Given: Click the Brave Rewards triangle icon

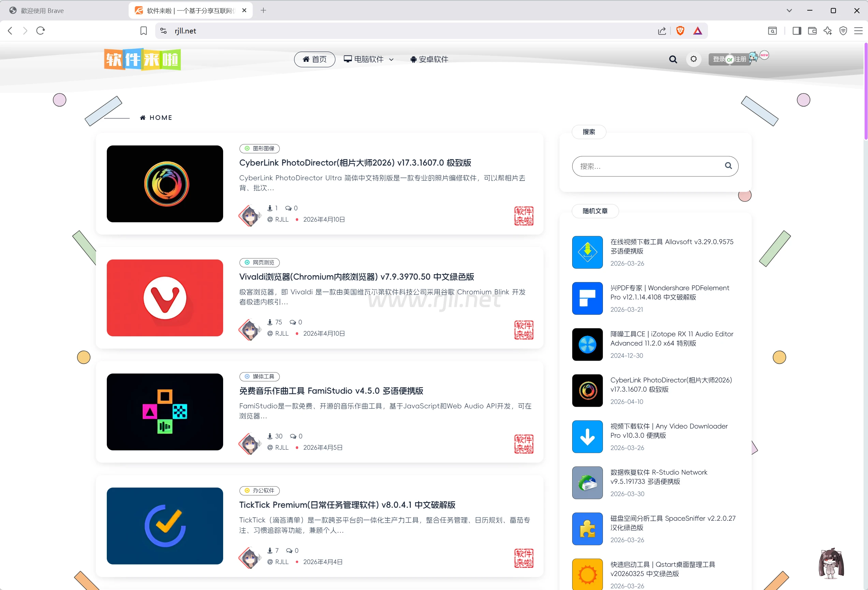Looking at the screenshot, I should (697, 31).
